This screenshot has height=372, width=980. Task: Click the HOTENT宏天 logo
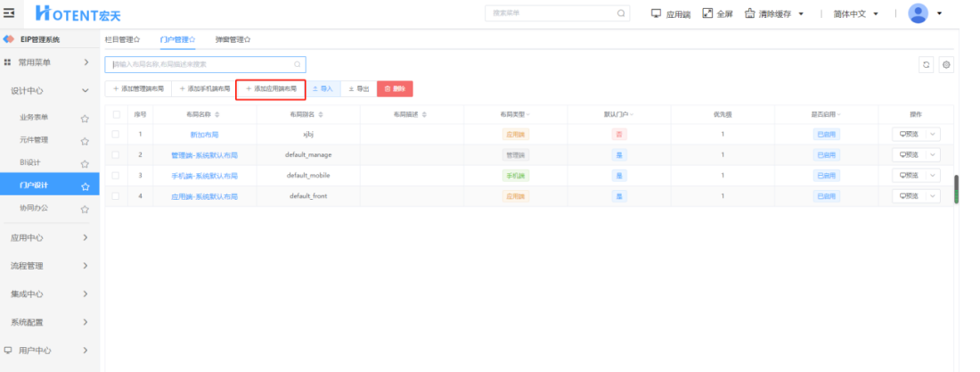coord(78,13)
